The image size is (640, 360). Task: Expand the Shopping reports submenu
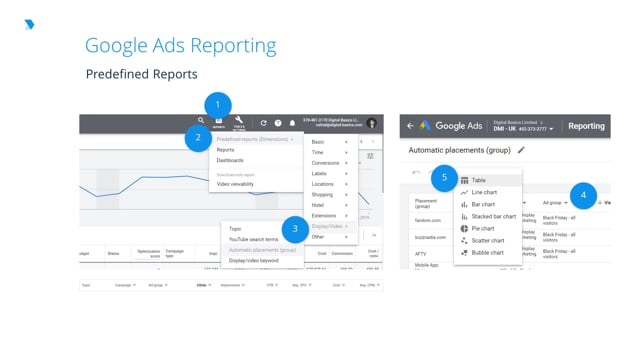coord(331,195)
